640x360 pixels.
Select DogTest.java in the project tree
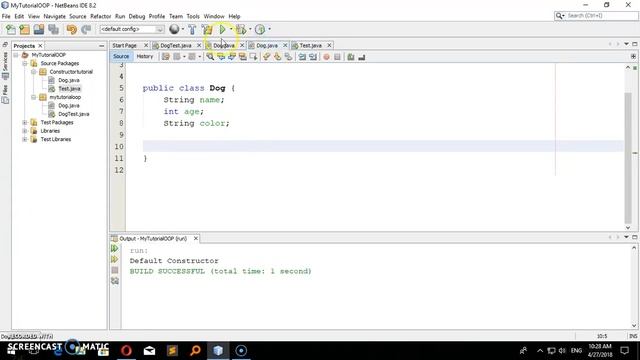(x=74, y=114)
